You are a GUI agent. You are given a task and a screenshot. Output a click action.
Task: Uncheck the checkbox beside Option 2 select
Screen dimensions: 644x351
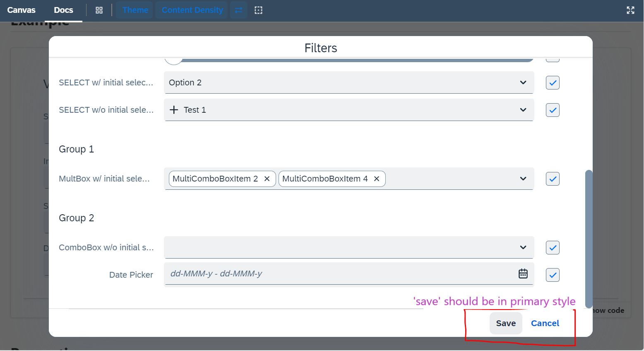(x=553, y=82)
